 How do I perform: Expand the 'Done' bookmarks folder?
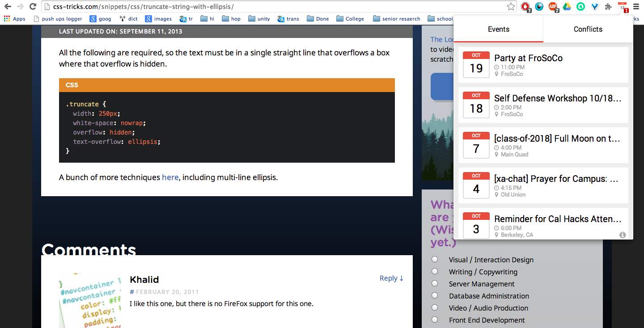(318, 19)
